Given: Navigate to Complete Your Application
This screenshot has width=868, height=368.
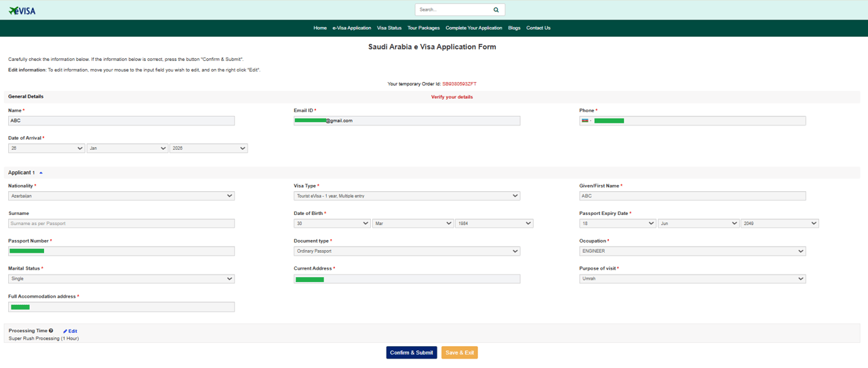Looking at the screenshot, I should (473, 28).
